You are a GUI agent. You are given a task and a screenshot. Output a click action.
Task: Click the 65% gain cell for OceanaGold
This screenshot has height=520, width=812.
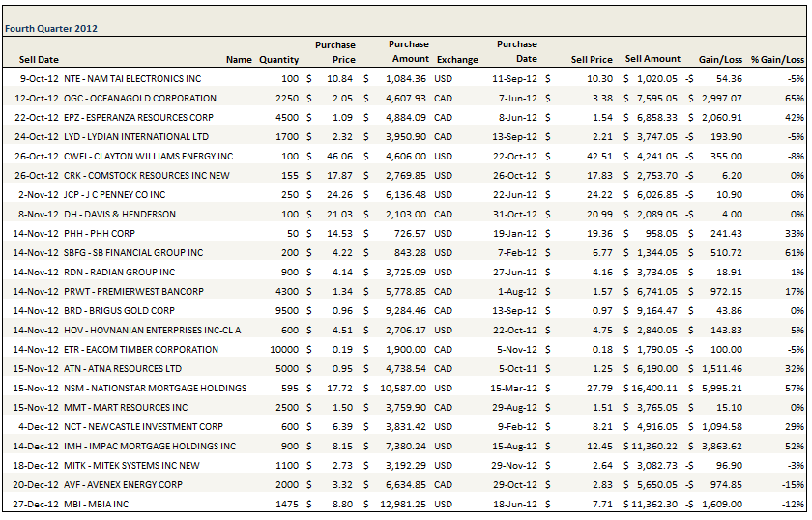[x=795, y=98]
